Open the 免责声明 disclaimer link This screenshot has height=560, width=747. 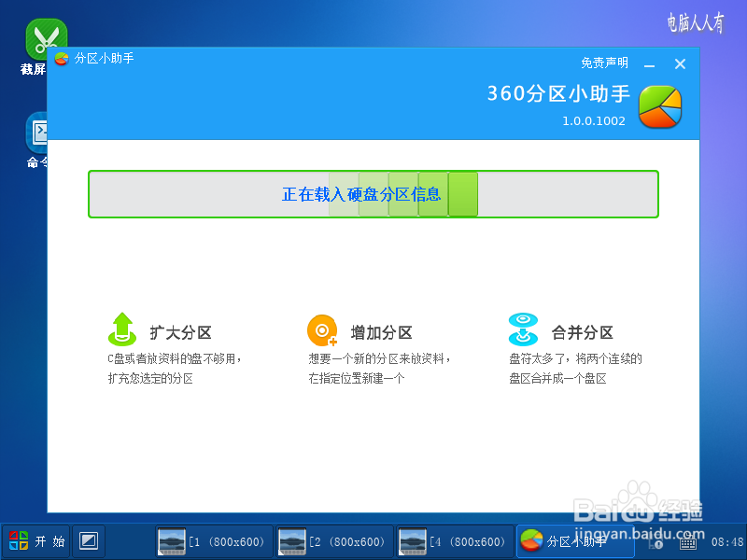click(x=604, y=63)
